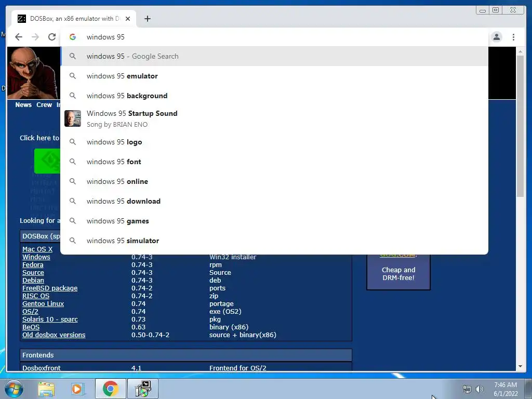532x399 pixels.
Task: Open Windows Explorer from the taskbar
Action: point(46,389)
